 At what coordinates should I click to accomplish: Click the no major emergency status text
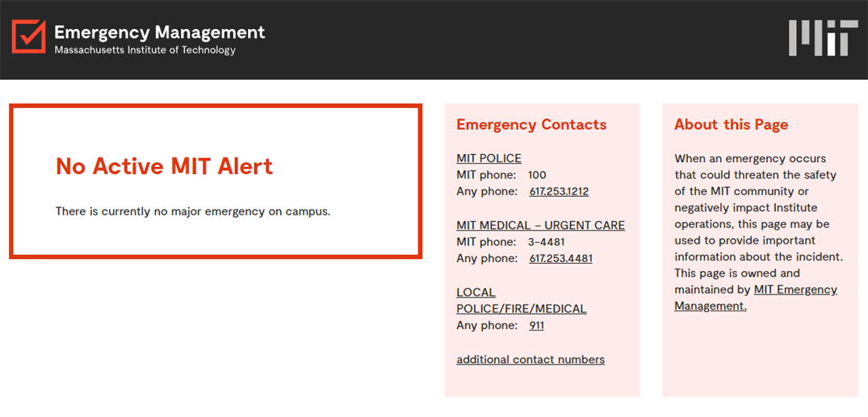click(193, 212)
